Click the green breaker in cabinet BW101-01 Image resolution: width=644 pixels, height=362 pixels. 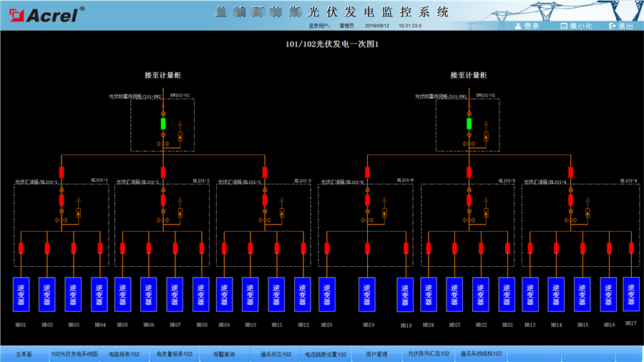click(x=469, y=124)
